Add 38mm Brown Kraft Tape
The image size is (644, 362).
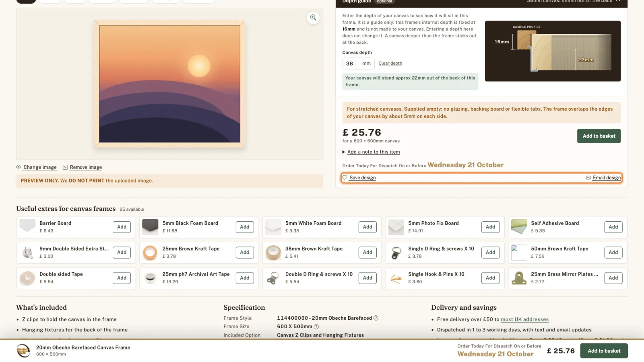tap(367, 252)
